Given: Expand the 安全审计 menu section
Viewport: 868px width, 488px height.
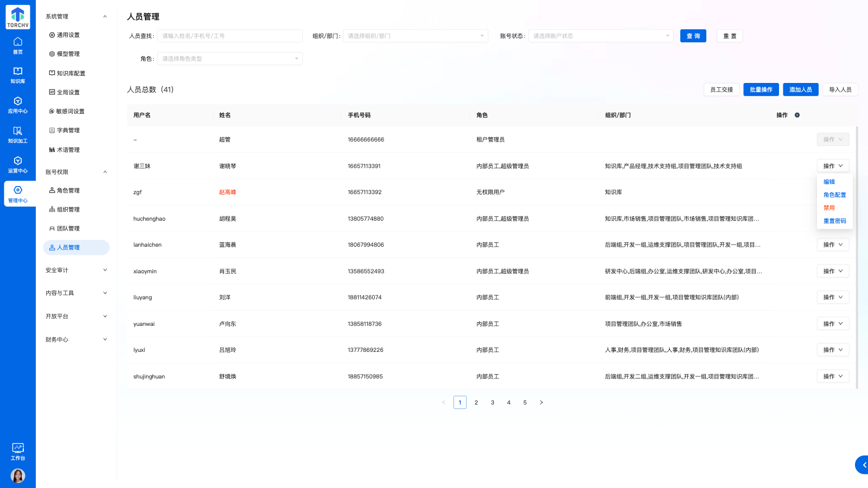Looking at the screenshot, I should tap(76, 270).
